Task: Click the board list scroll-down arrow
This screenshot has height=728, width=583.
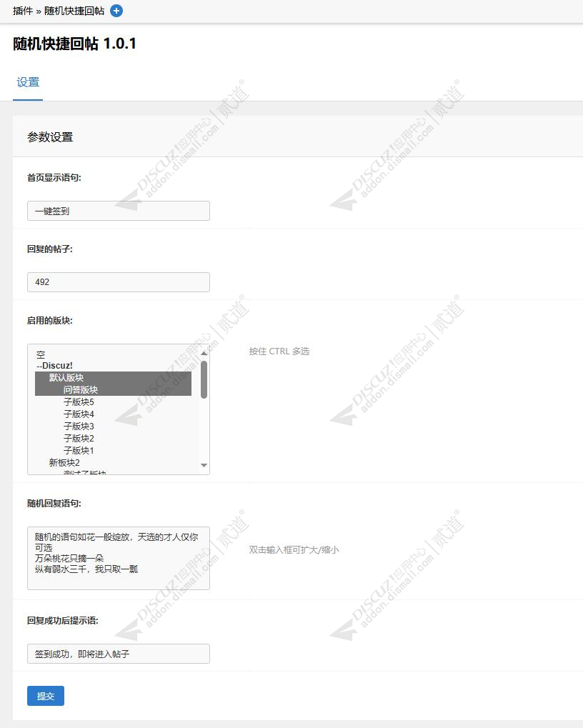Action: pos(204,465)
